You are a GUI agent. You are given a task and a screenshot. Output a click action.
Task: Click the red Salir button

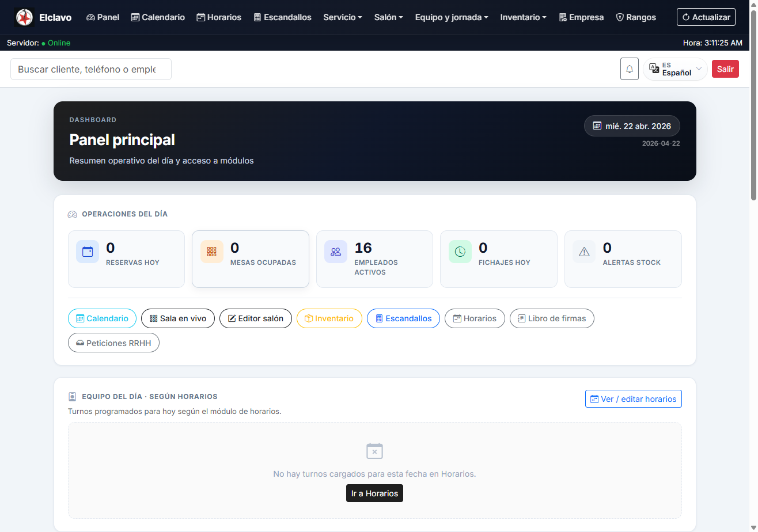pos(725,69)
